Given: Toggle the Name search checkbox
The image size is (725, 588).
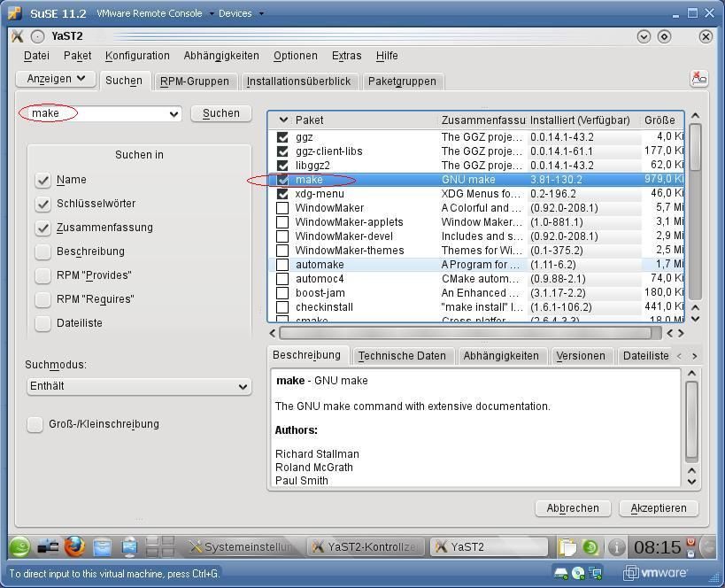Looking at the screenshot, I should click(x=43, y=180).
